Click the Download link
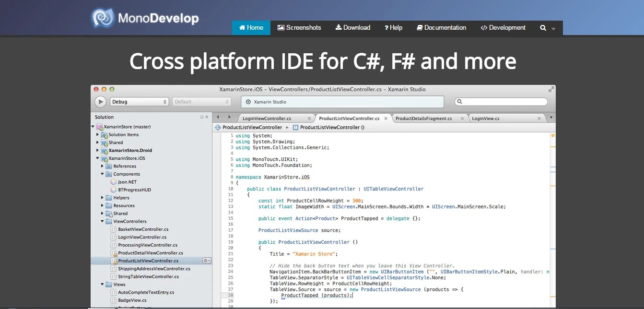 click(x=352, y=27)
